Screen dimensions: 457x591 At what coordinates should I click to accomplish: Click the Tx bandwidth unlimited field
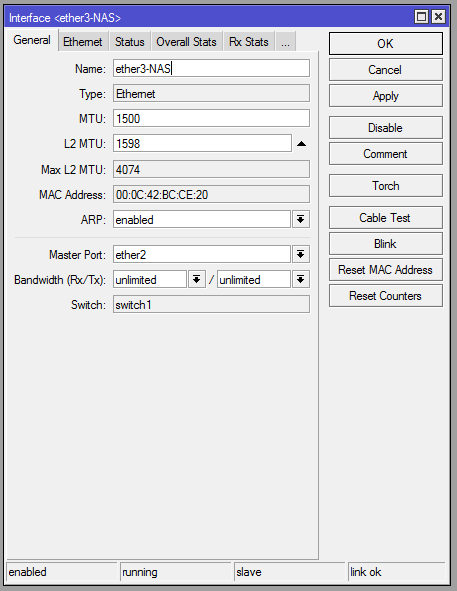254,279
